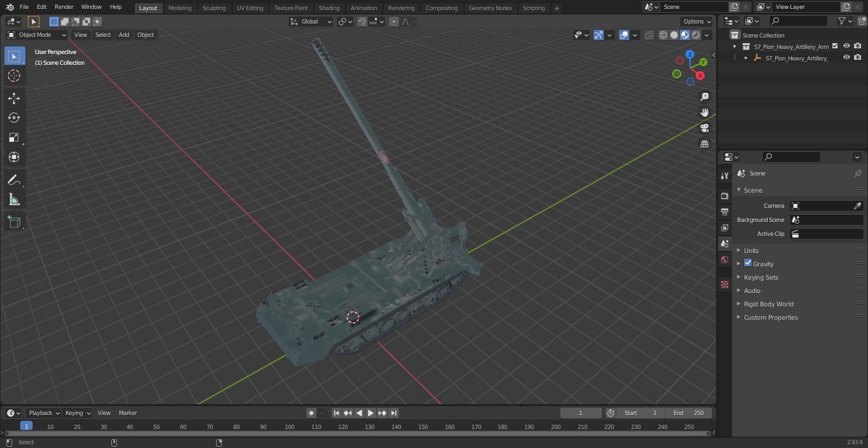The image size is (868, 448).
Task: Select the Measure ruler tool
Action: coord(14,200)
